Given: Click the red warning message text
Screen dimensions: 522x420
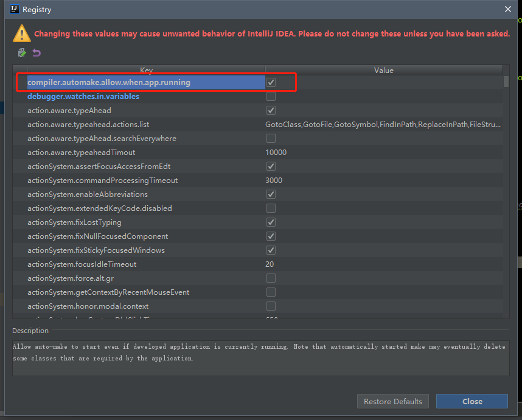Looking at the screenshot, I should (x=272, y=33).
